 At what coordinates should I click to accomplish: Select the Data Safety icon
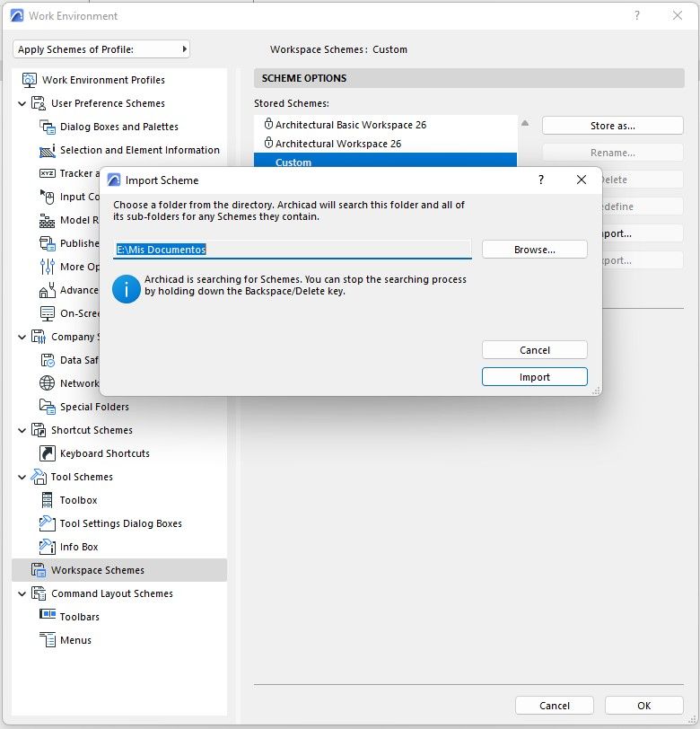[48, 360]
